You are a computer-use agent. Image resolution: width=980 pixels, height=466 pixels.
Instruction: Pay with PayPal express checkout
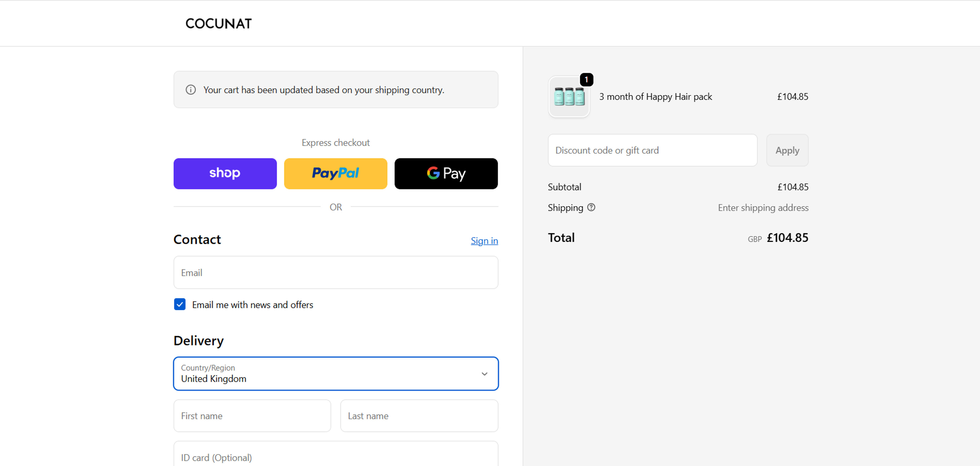click(x=336, y=174)
